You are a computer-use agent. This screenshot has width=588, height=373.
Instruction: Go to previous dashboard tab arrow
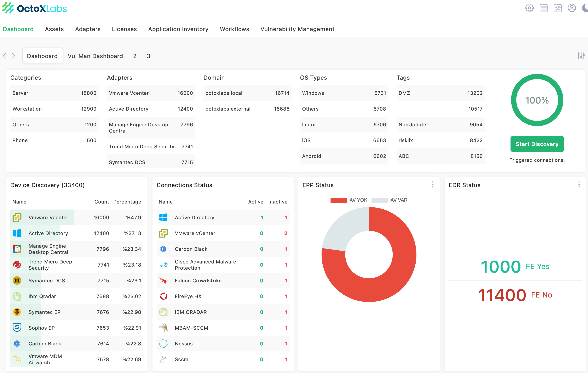(x=5, y=56)
